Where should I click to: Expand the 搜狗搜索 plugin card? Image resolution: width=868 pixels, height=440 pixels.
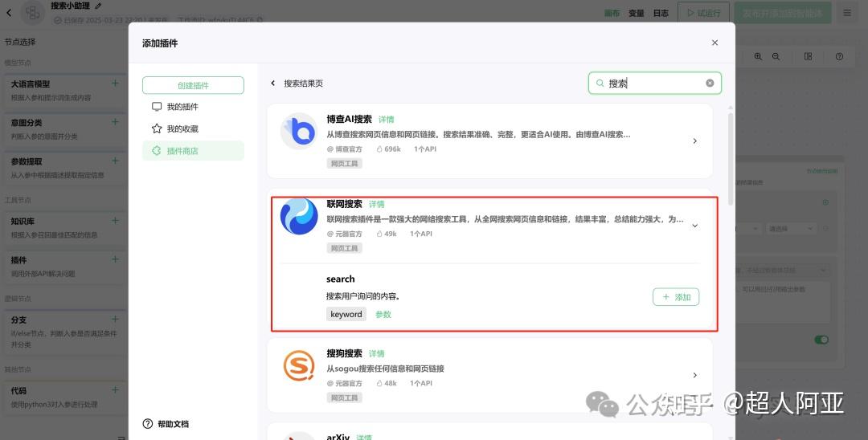click(694, 375)
